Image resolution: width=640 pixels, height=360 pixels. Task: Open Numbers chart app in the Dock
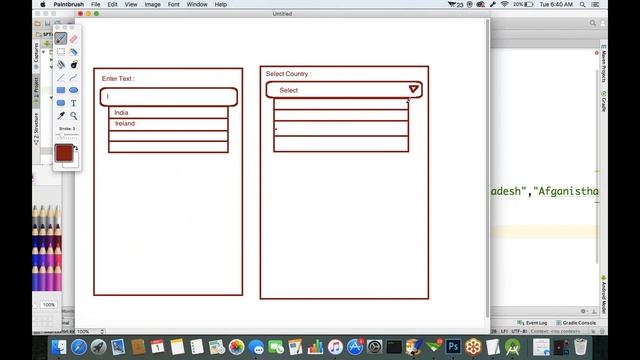point(316,347)
